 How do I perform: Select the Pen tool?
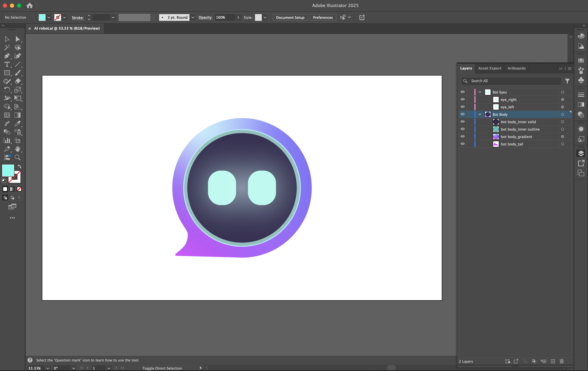[7, 56]
